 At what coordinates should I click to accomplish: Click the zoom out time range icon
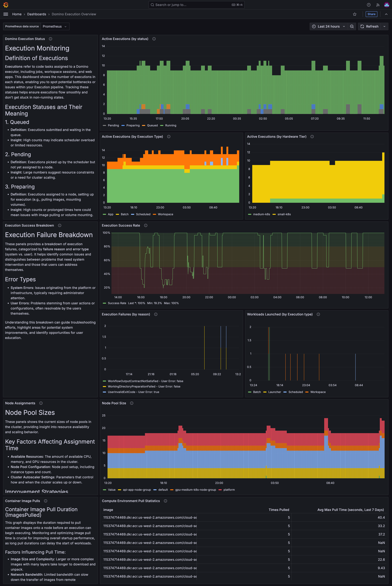pyautogui.click(x=352, y=27)
